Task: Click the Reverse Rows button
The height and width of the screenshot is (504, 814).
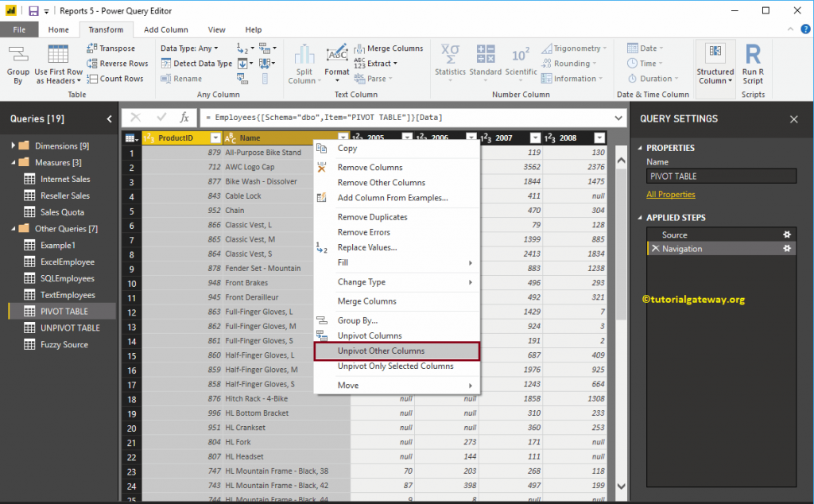Action: (118, 64)
